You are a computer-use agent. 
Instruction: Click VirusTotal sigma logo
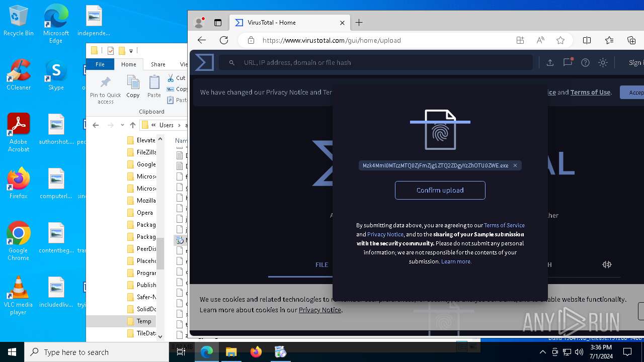[x=204, y=62]
